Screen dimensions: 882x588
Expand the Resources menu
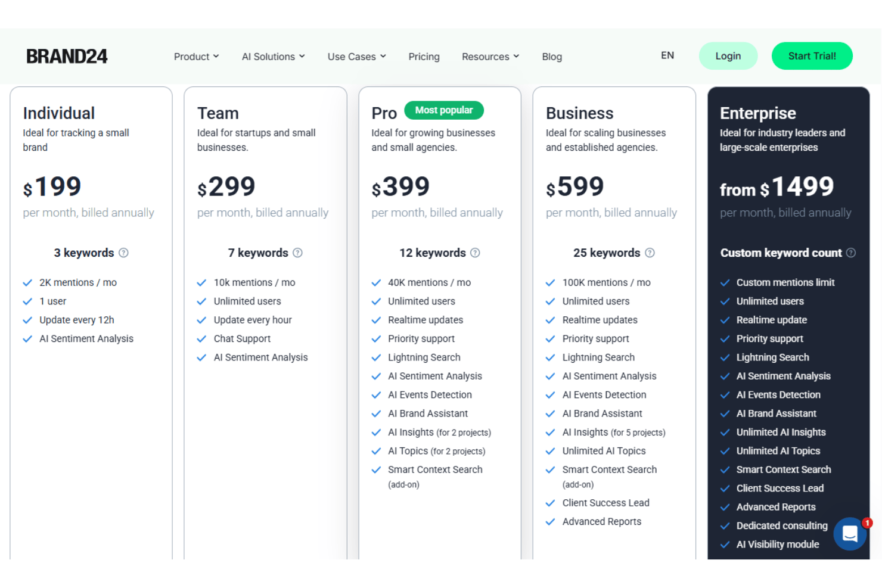click(490, 57)
